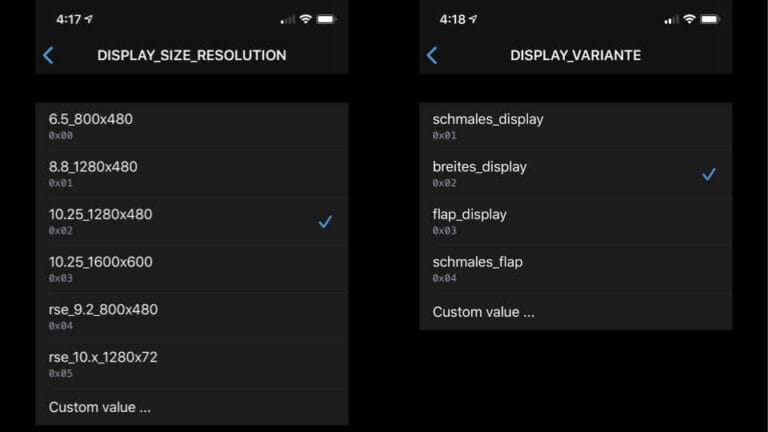This screenshot has height=432, width=768.
Task: Tap back arrow on DISPLAY_VARIANTE screen
Action: tap(432, 56)
